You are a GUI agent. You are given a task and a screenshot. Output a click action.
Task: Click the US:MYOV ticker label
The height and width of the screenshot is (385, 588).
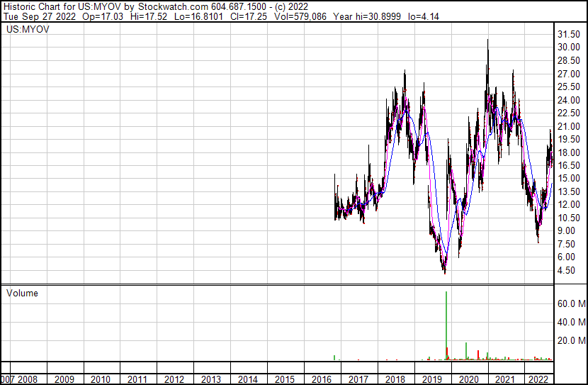[27, 29]
